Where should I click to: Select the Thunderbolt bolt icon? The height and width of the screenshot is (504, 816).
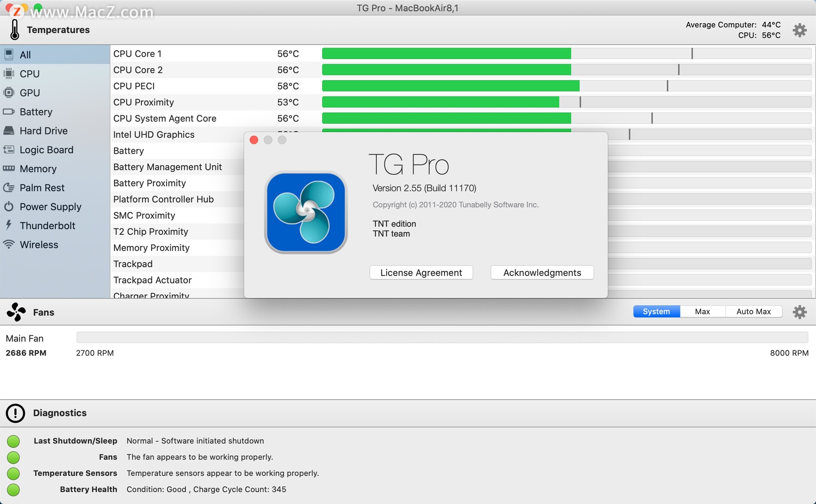pos(8,225)
